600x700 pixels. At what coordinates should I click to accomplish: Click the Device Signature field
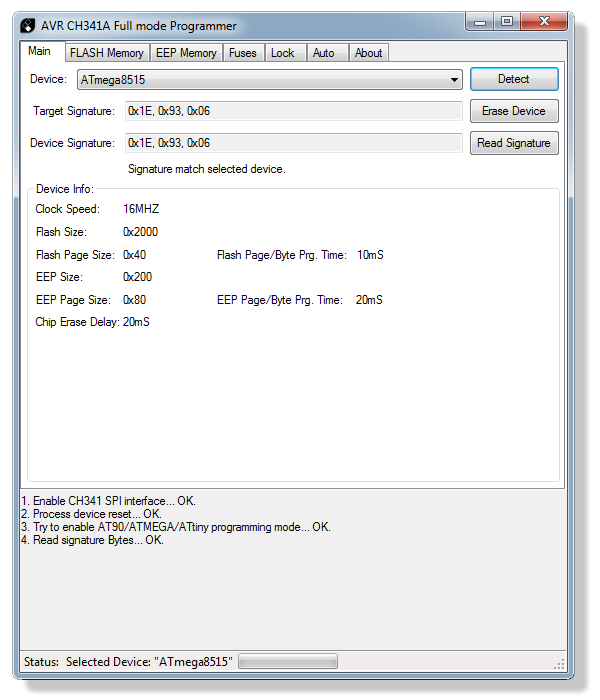(x=293, y=143)
